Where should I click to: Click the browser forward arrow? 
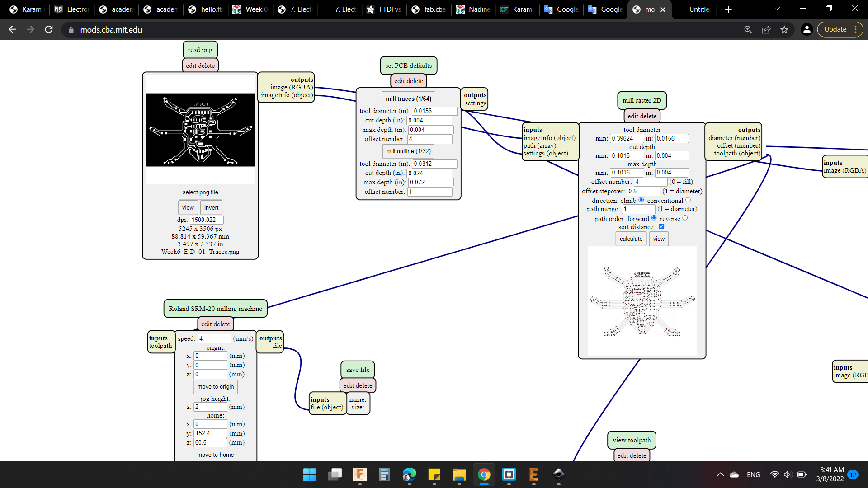(30, 29)
